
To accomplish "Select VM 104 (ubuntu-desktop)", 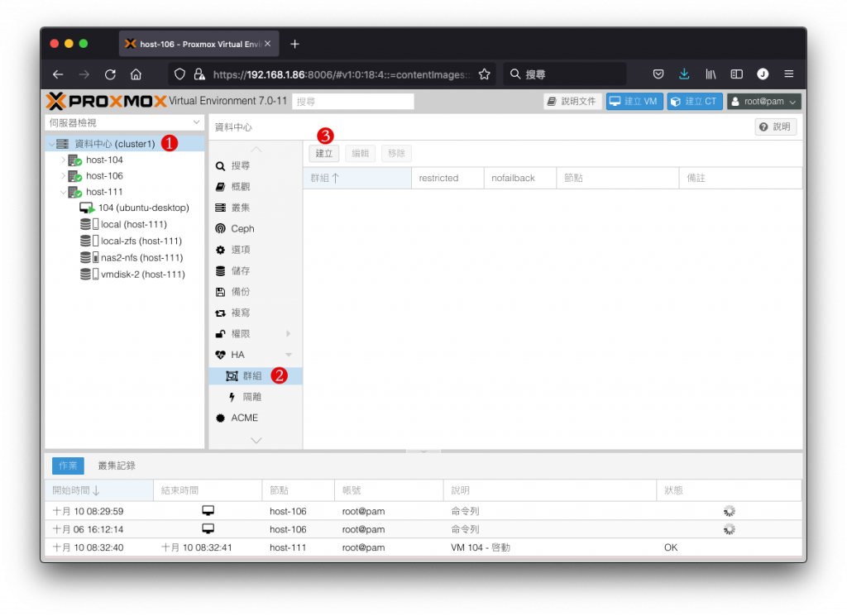I will pyautogui.click(x=144, y=208).
